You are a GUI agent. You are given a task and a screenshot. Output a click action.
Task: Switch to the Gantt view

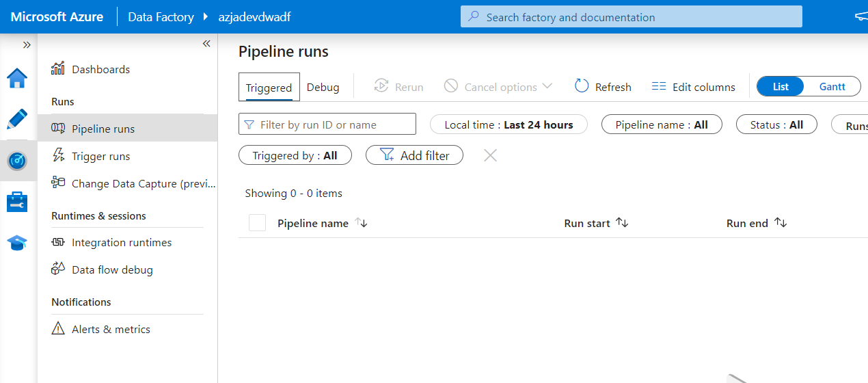(x=832, y=87)
